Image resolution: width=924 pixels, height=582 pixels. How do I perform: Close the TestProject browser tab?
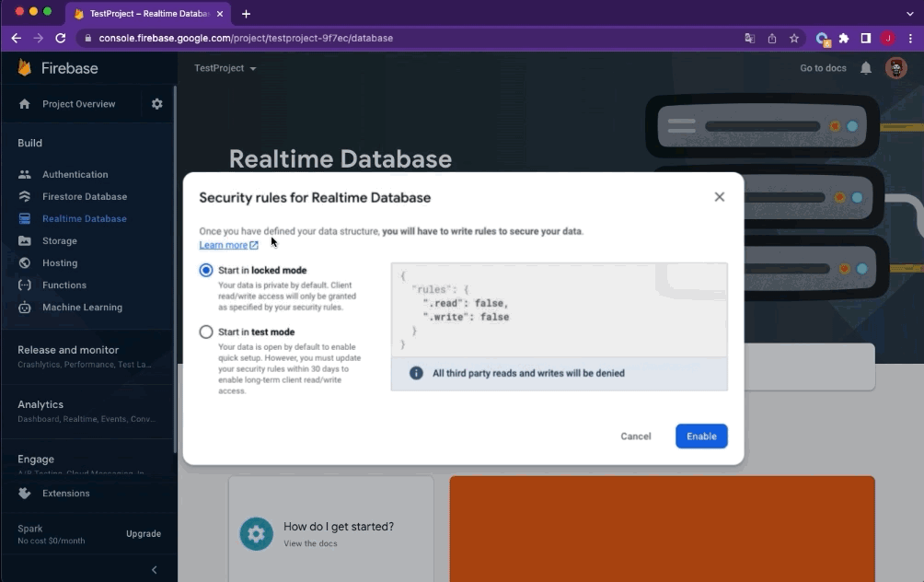(x=220, y=14)
